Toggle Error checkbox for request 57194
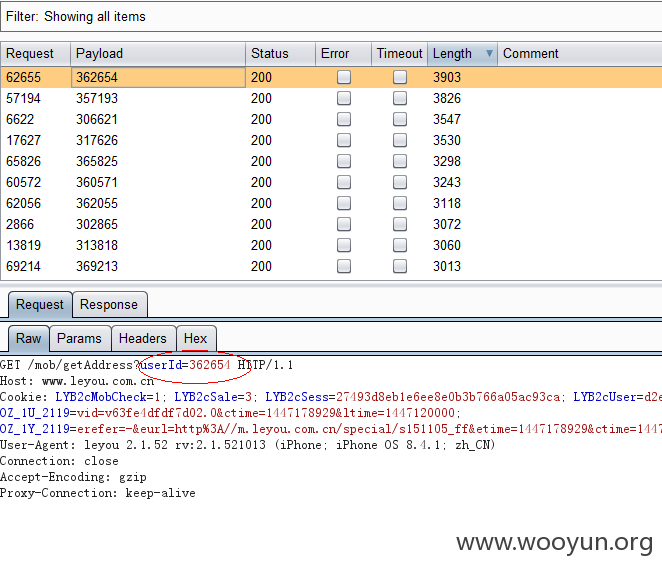Screen dimensions: 662x571 pos(344,98)
